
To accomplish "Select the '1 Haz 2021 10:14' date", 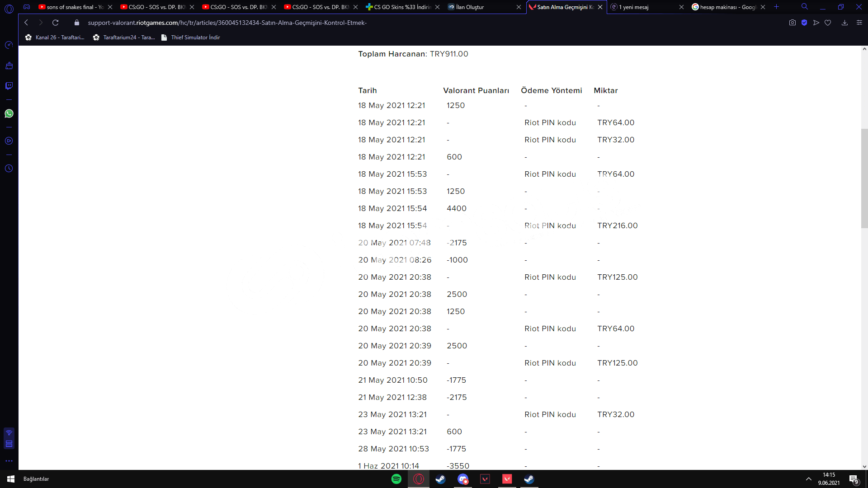I will point(389,466).
